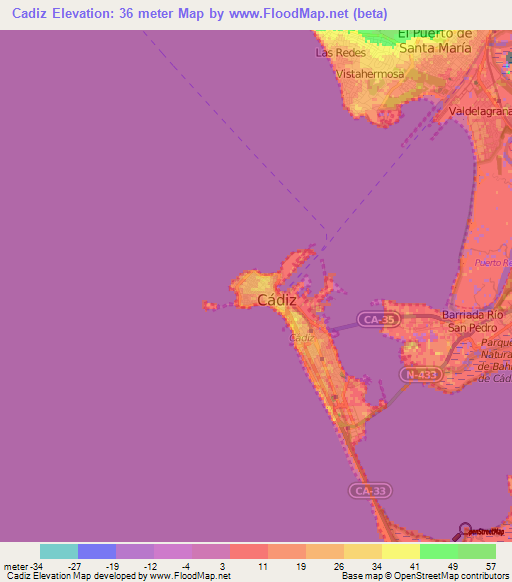512x582 pixels.
Task: Click the Parque Natural de Bahía label
Action: (495, 360)
